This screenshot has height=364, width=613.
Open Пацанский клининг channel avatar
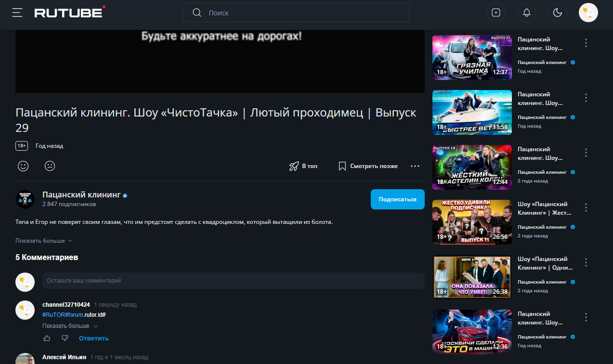25,199
